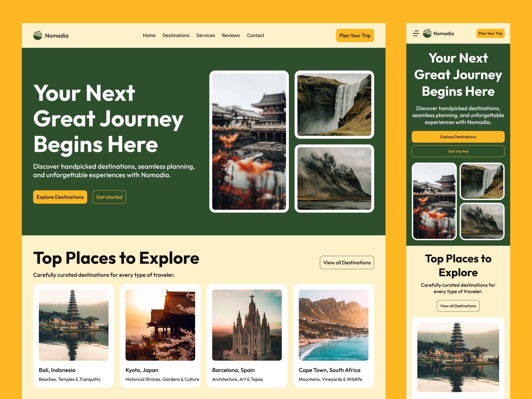Click Plan Your Trip button in mobile header

[490, 34]
